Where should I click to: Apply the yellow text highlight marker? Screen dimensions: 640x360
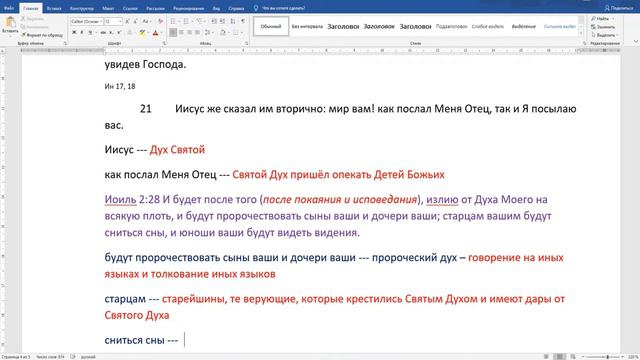[142, 32]
